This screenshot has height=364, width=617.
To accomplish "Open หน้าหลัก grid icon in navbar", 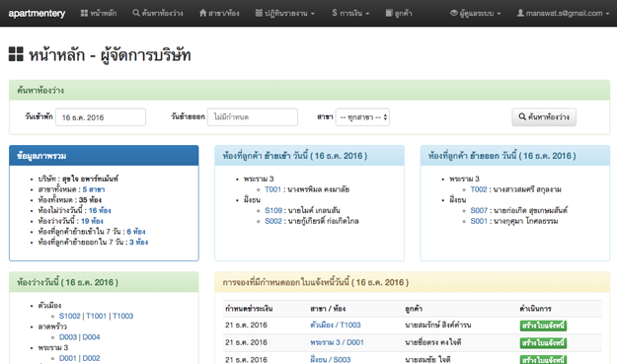I will [x=84, y=13].
